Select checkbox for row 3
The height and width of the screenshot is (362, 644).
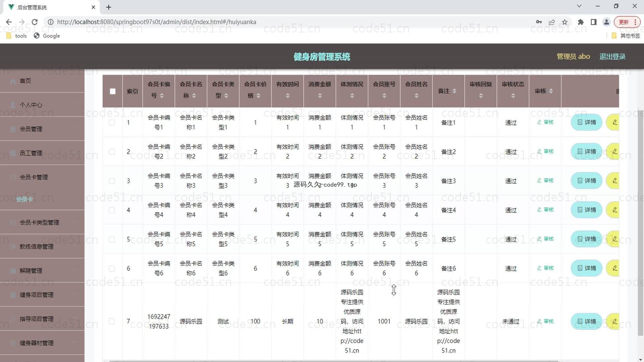[x=112, y=181]
